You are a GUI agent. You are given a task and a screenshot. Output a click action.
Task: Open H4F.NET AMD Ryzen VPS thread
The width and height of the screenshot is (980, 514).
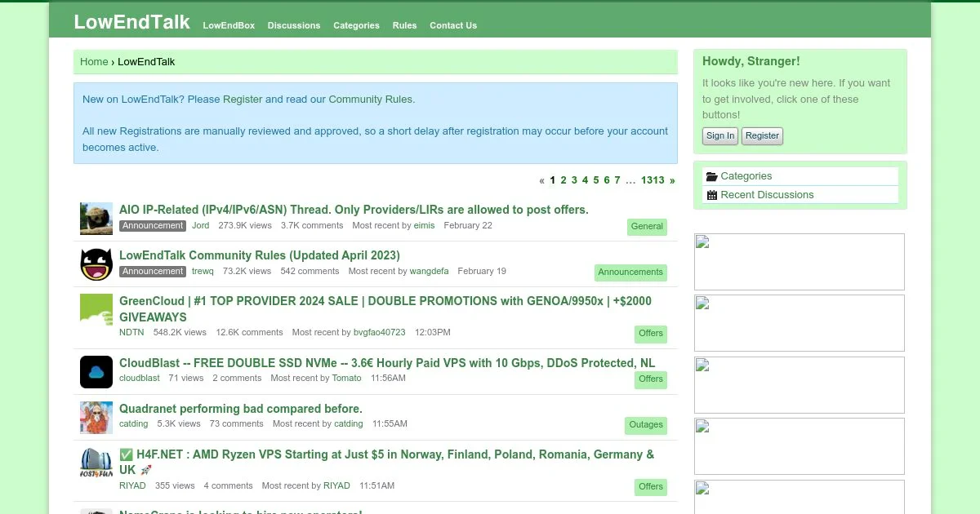(386, 462)
